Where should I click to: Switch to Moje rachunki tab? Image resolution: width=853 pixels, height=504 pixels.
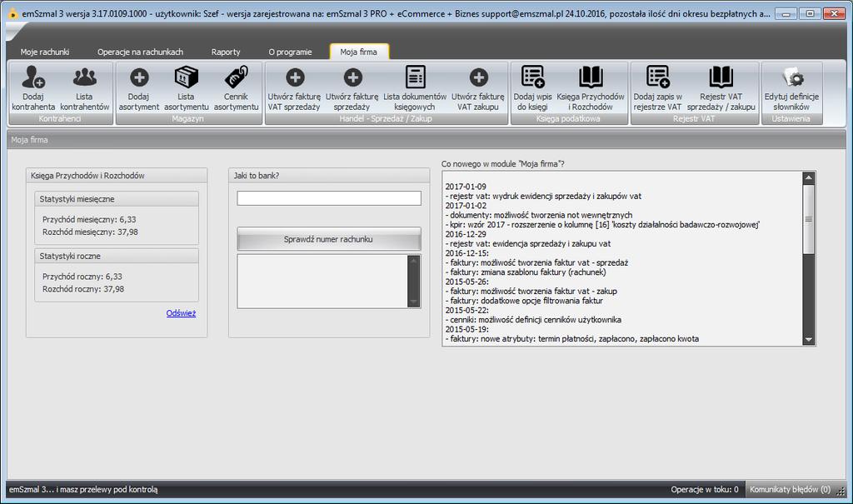tap(45, 52)
